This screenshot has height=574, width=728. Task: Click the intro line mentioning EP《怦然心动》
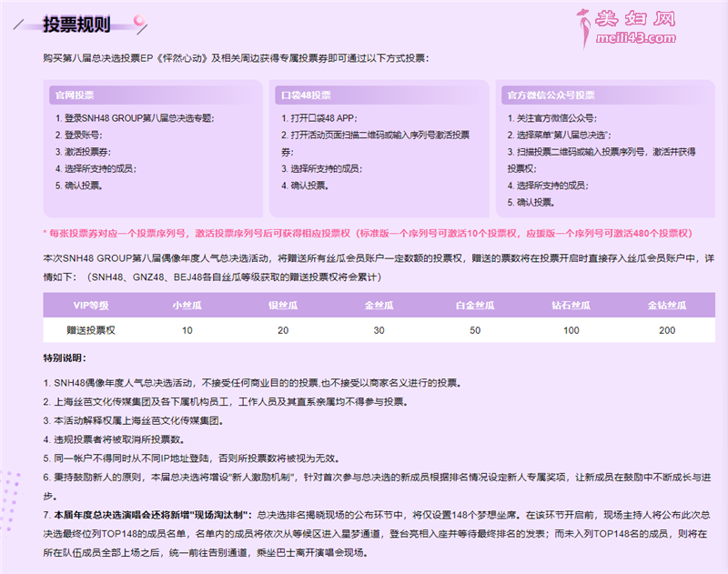(x=236, y=58)
